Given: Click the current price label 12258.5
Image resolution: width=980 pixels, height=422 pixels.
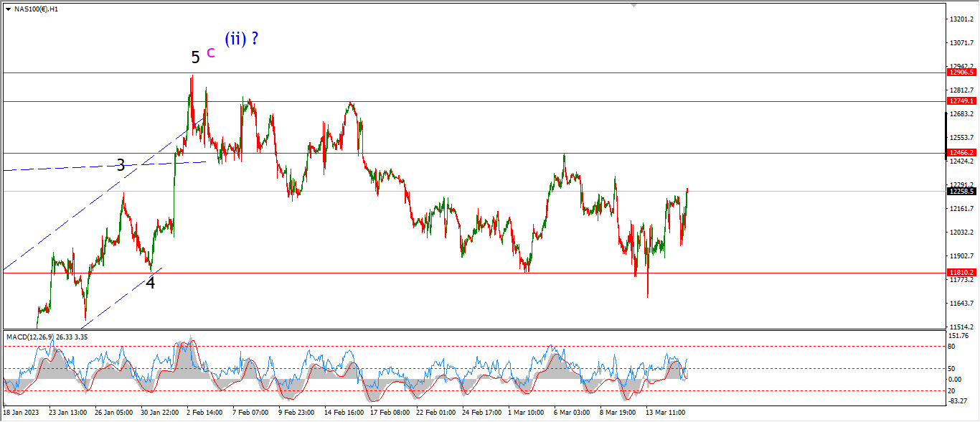Looking at the screenshot, I should (961, 191).
